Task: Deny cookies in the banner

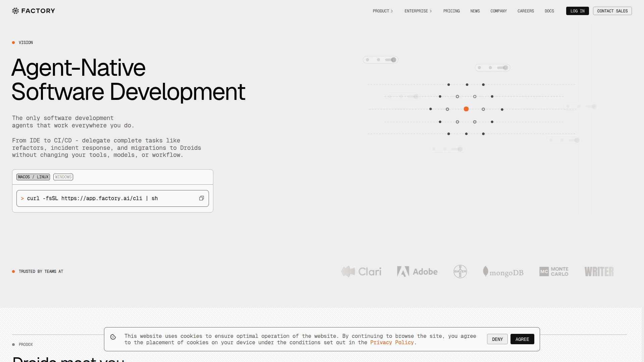Action: pyautogui.click(x=497, y=339)
